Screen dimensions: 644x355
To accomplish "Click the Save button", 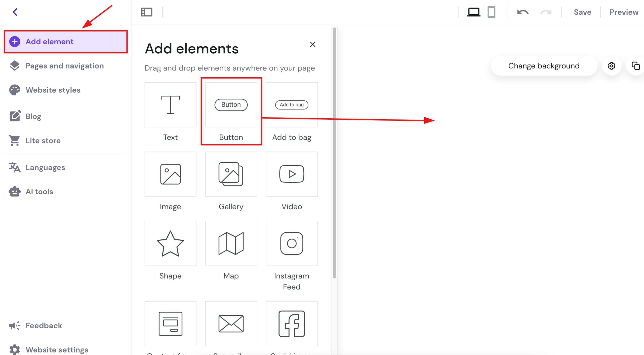I will point(582,12).
